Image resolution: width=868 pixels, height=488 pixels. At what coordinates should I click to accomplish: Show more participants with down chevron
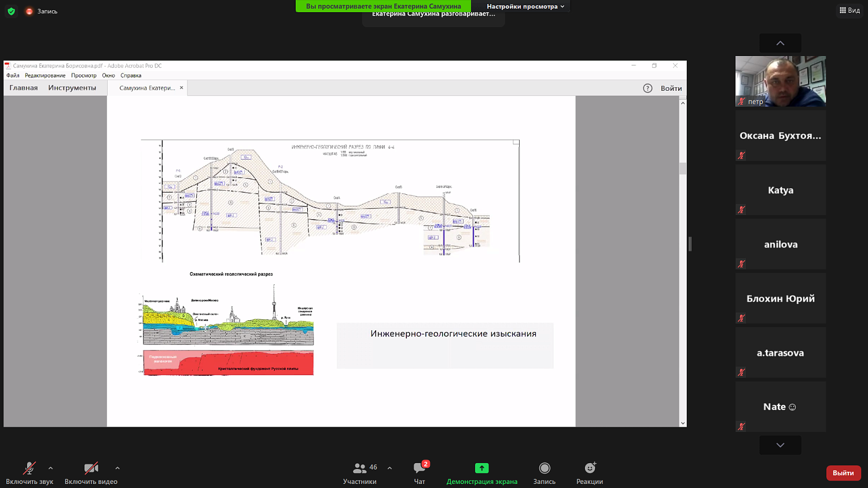(x=780, y=445)
